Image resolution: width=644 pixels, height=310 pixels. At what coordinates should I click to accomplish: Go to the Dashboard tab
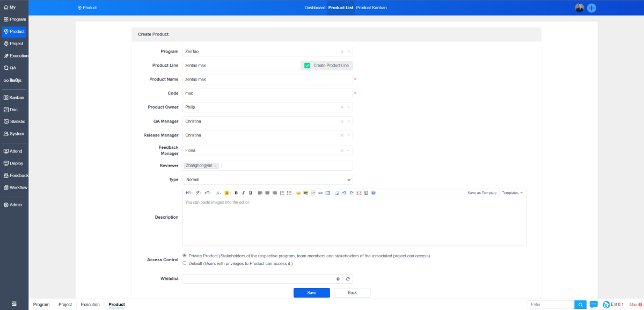(314, 8)
